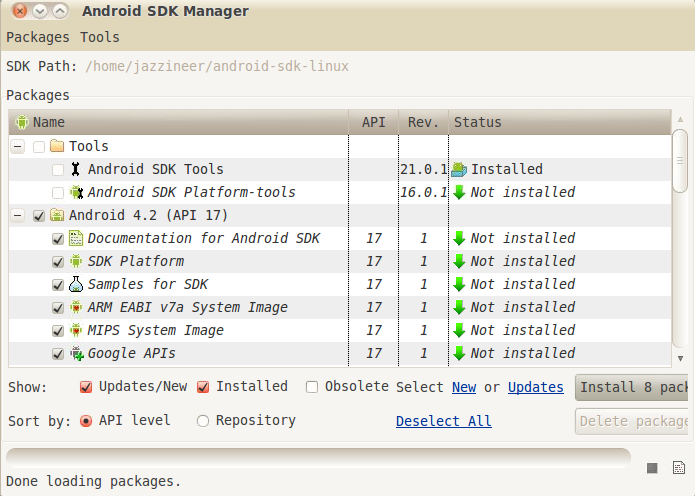Toggle the Updates/New show filter
695x496 pixels.
[x=86, y=387]
